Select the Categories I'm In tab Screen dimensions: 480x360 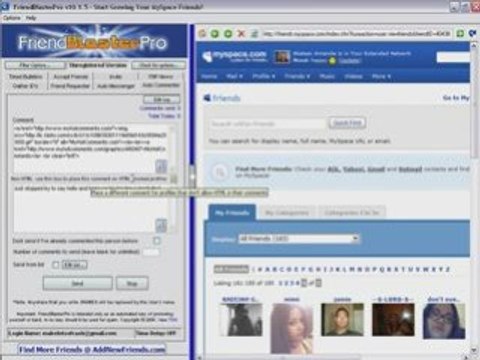tap(352, 213)
